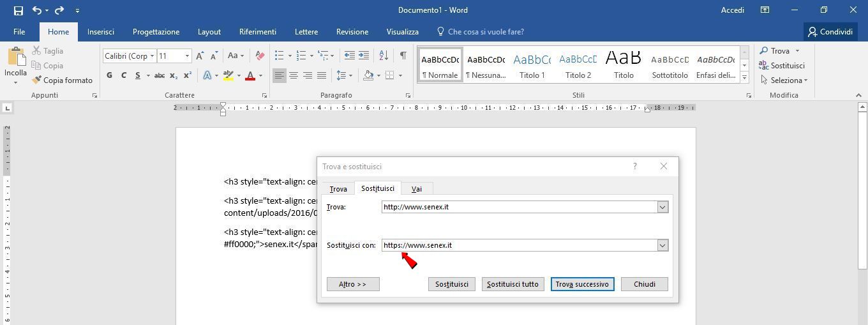Viewport: 868px width, 325px height.
Task: Click the Format Painter (Copia formato) icon
Action: coord(37,80)
